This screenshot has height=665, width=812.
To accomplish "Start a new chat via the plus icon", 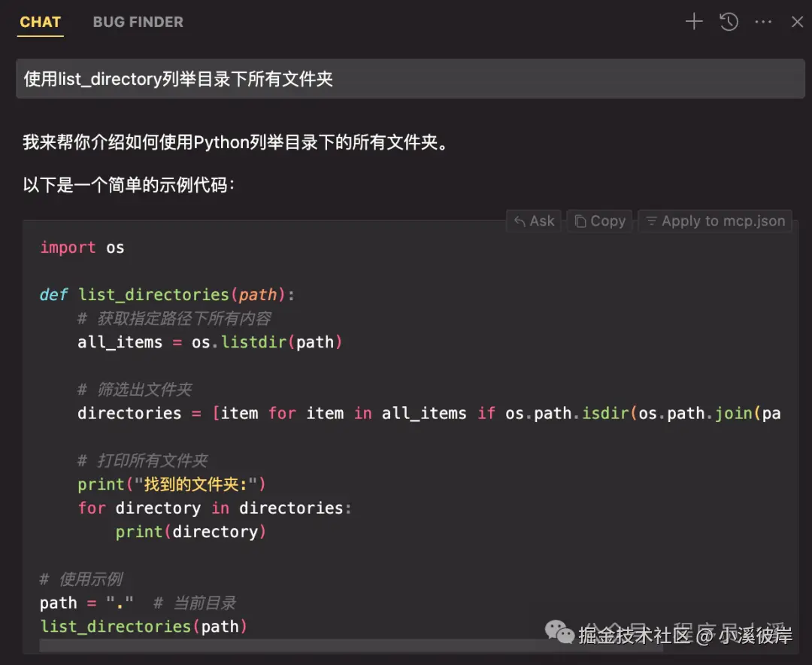I will point(693,21).
